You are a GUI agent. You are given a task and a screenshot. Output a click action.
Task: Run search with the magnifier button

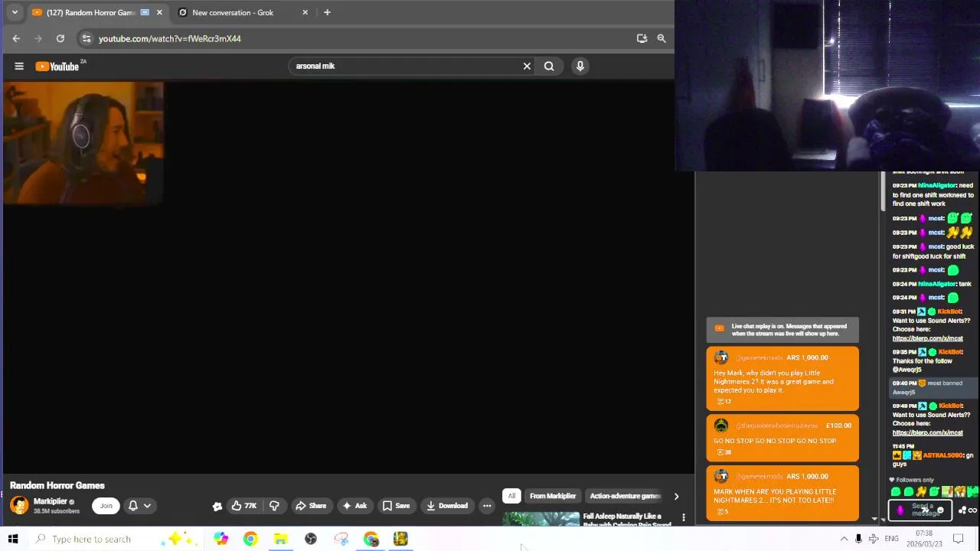[x=549, y=66]
